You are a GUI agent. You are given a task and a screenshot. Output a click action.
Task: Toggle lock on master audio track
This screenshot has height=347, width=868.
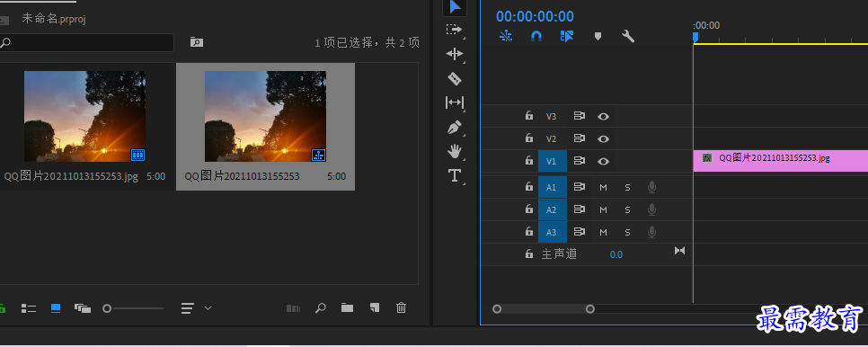click(x=529, y=254)
